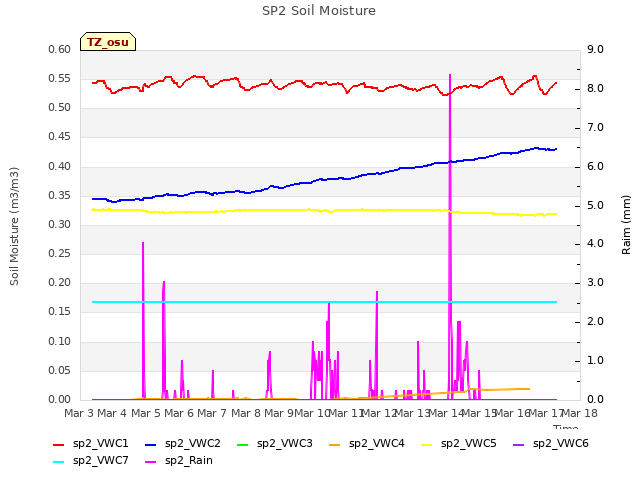640x480 pixels.
Task: Click the blue sp2_VWC2 legend color marker
Action: [151, 444]
